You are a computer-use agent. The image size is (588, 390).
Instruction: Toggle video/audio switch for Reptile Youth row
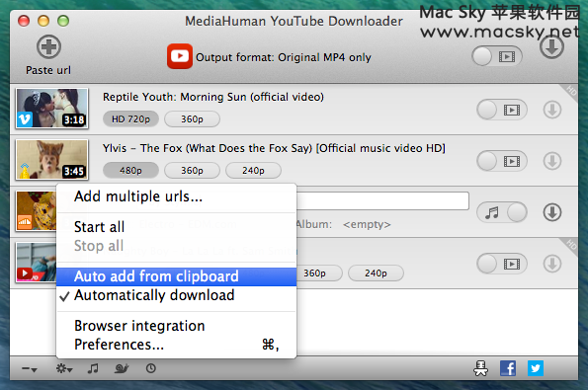point(502,110)
